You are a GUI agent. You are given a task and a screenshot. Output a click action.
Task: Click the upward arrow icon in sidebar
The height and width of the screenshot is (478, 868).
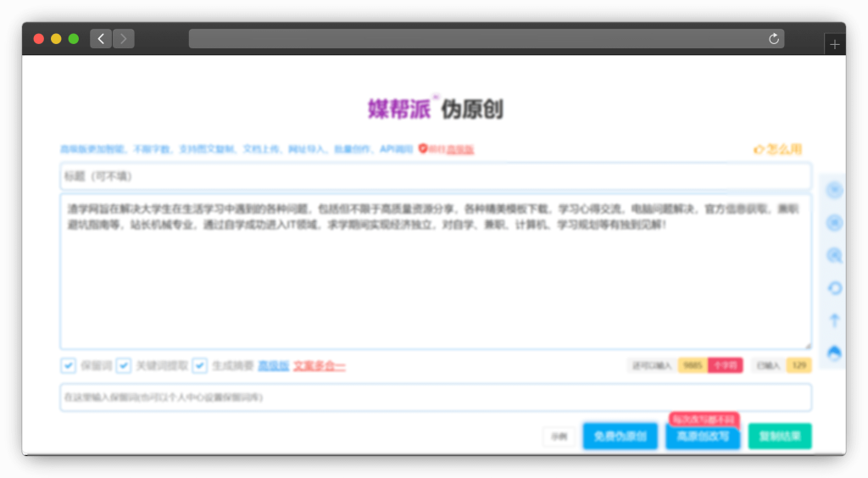(x=834, y=320)
